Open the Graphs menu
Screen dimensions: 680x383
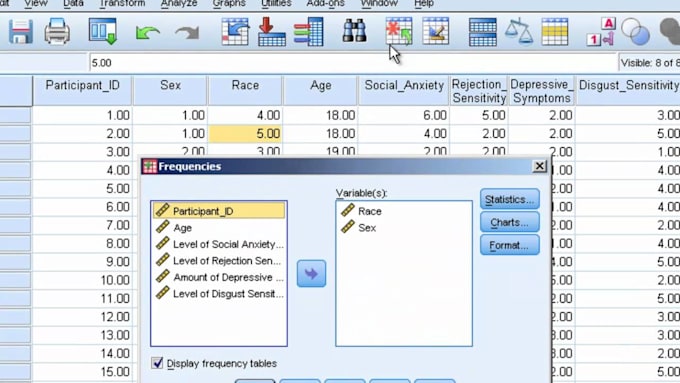229,3
